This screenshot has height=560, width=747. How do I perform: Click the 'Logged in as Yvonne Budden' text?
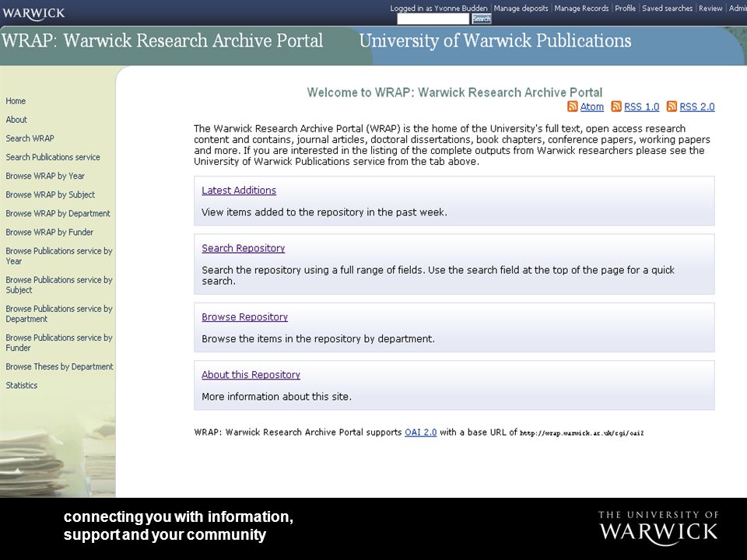tap(439, 8)
